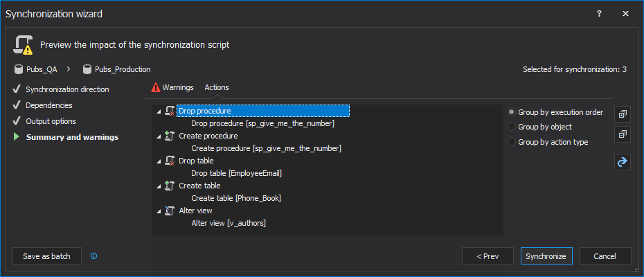Click the info icon beside Save as batch
This screenshot has width=644, height=277.
click(x=94, y=256)
